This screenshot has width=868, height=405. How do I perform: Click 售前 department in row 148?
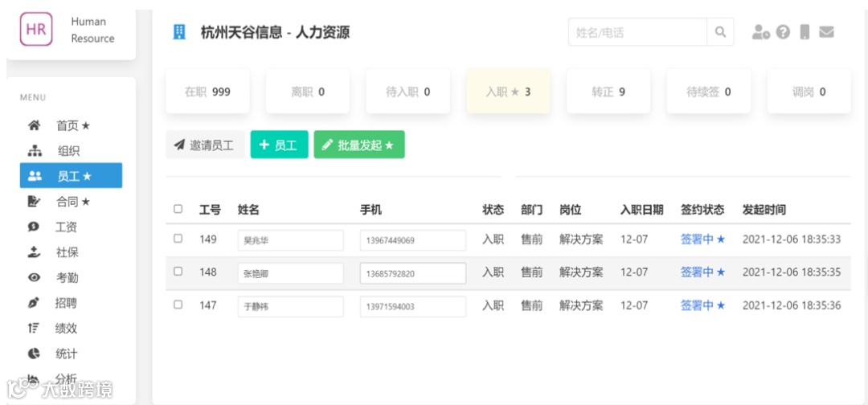click(x=532, y=272)
